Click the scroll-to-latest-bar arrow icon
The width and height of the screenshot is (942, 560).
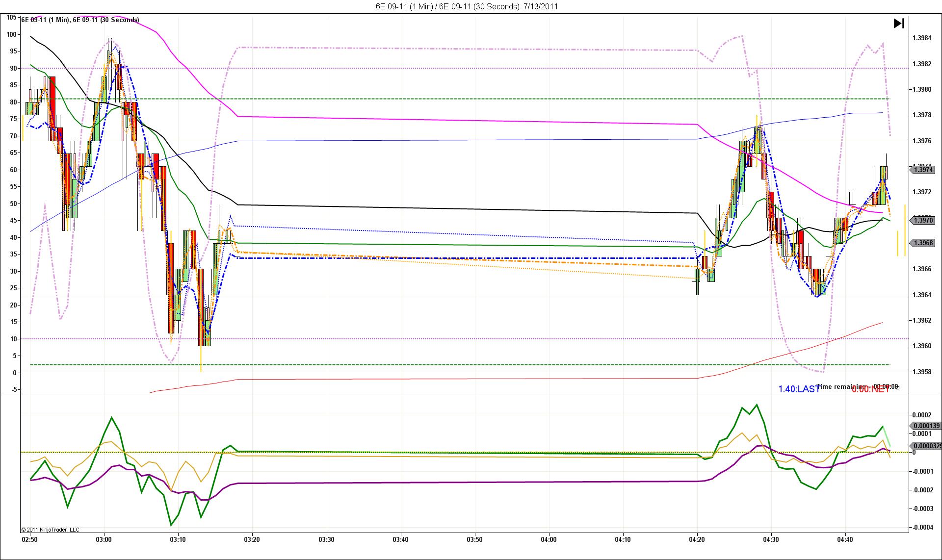[898, 24]
